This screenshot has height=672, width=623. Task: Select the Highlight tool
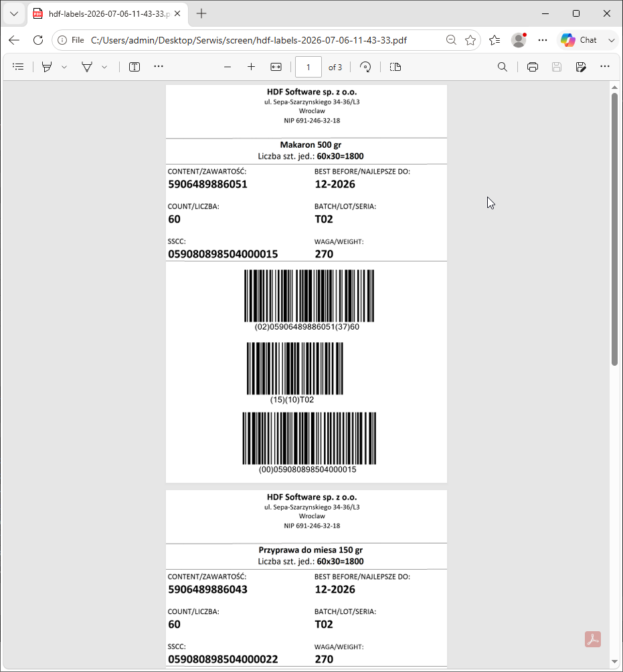point(47,67)
